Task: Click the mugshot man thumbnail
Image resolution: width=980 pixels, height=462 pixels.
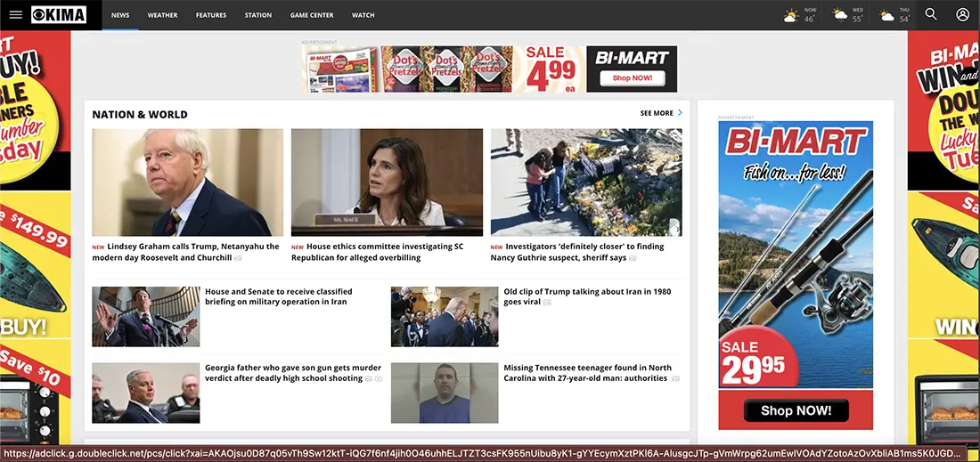Action: coord(445,393)
